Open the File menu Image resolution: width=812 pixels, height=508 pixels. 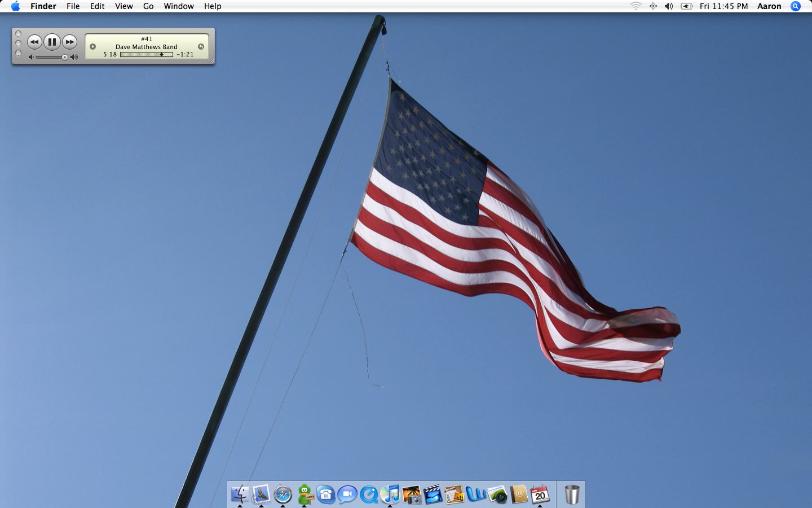coord(73,6)
